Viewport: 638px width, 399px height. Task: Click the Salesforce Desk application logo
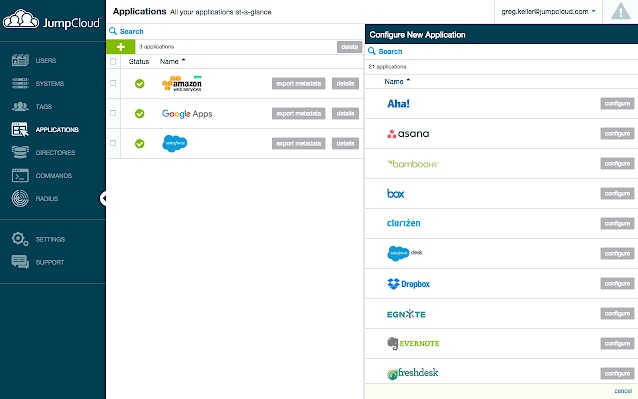coord(405,253)
